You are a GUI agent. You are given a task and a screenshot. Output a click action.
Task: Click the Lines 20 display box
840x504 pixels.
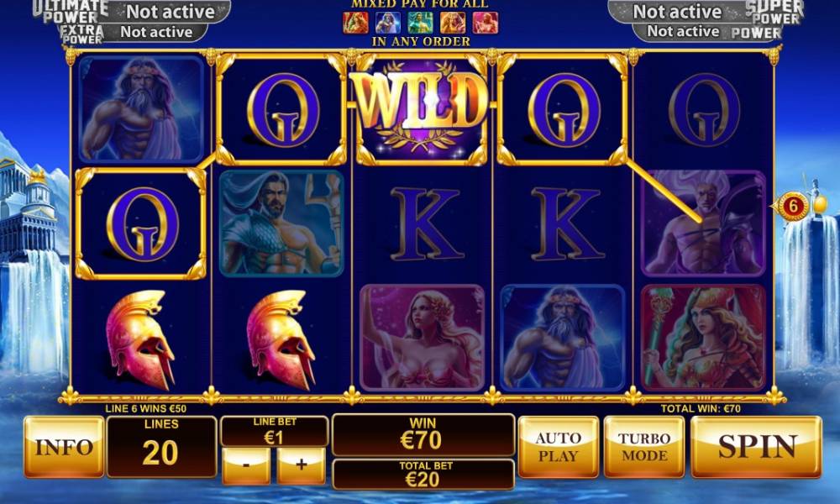coord(161,447)
